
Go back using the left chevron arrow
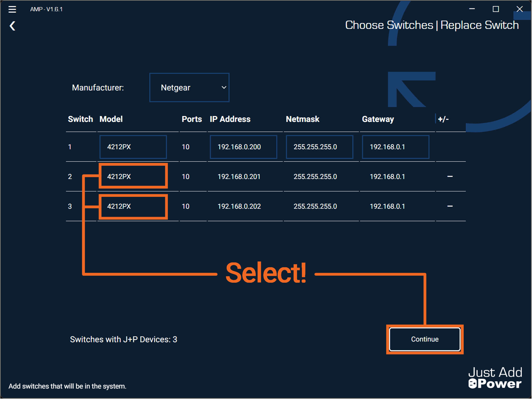[12, 26]
